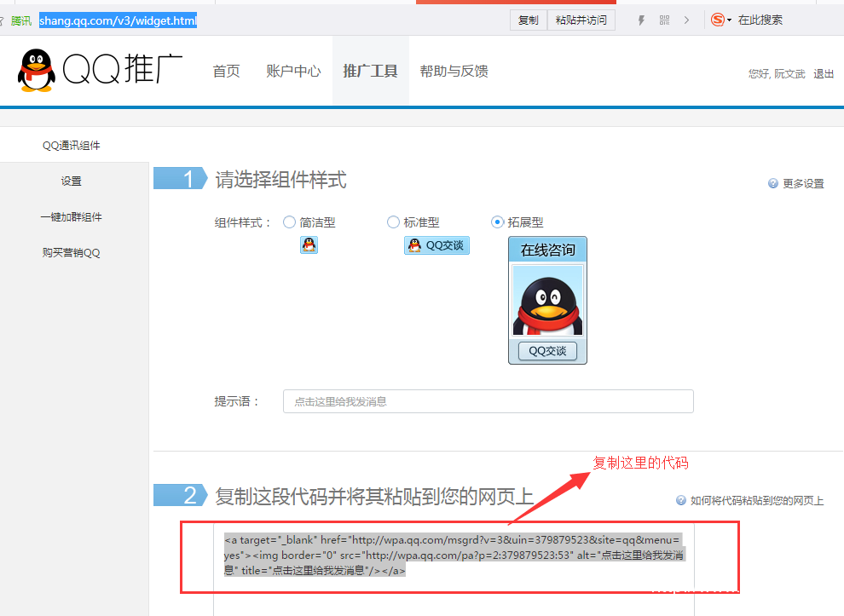Viewport: 844px width, 616px height.
Task: Click the QQ推广 title text
Action: 122,69
